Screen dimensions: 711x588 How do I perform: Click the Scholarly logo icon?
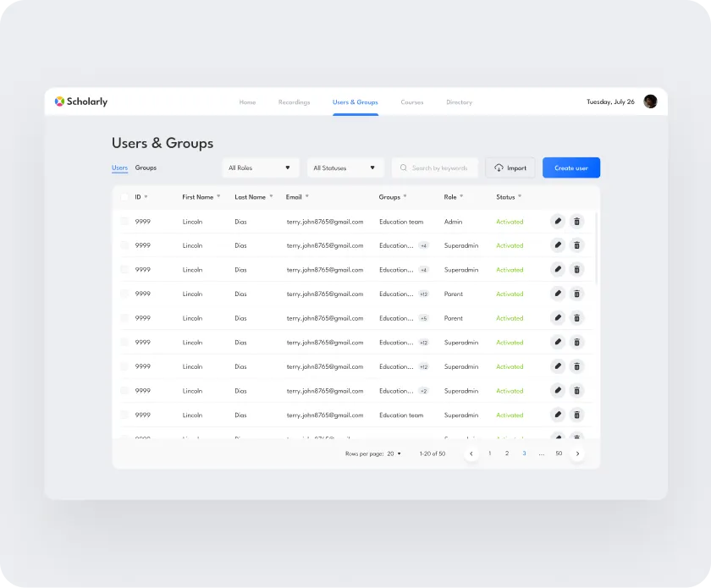click(x=58, y=102)
